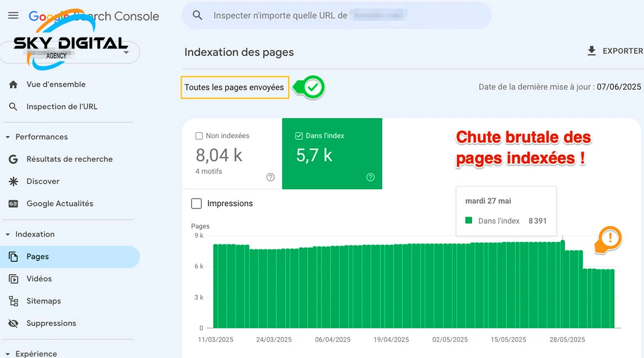644x358 pixels.
Task: Click the Vue d'ensemble home icon
Action: (13, 85)
